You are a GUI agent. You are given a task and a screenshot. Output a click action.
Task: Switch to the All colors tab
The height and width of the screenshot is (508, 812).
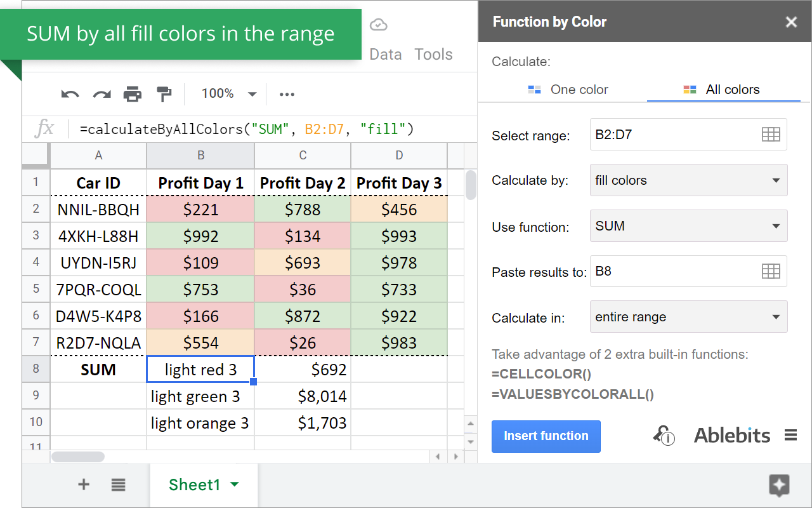point(722,90)
